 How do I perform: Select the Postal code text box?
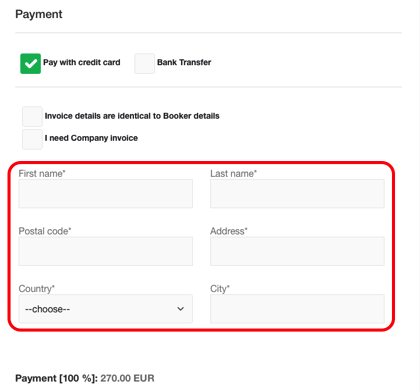106,251
